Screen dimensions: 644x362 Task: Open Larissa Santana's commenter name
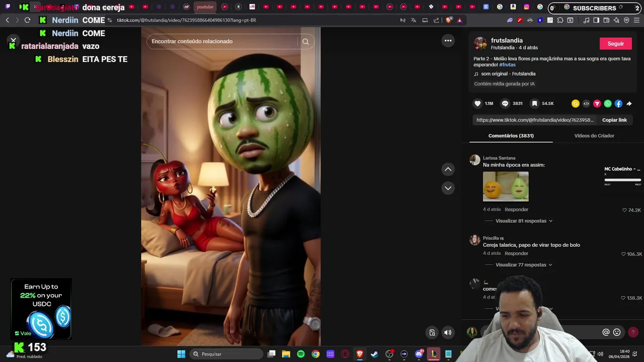[499, 158]
